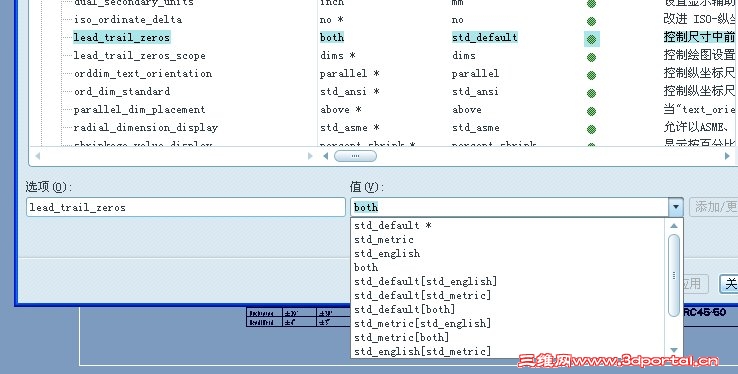Click 'std_asme *' value cell
Screen dimensions: 738x374
click(x=349, y=128)
